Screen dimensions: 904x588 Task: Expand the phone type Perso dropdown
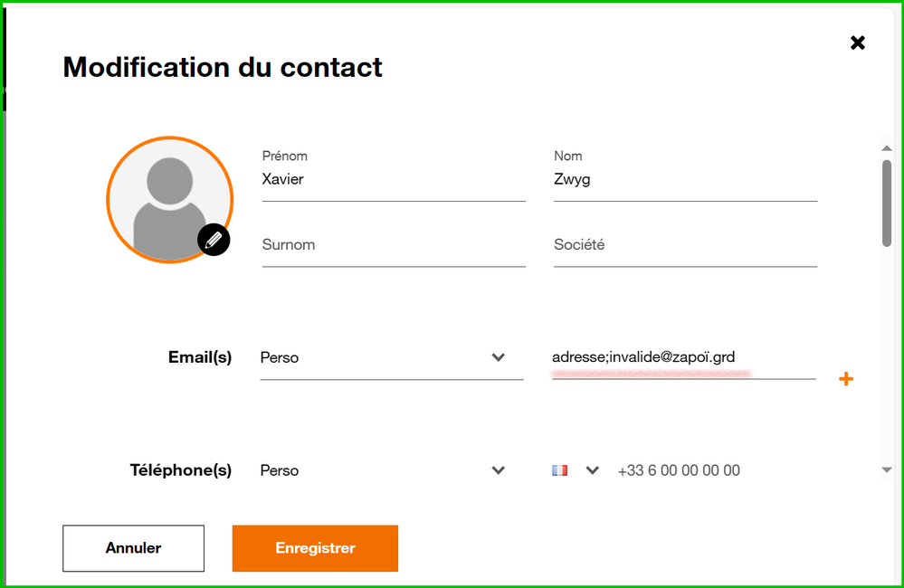pyautogui.click(x=498, y=470)
